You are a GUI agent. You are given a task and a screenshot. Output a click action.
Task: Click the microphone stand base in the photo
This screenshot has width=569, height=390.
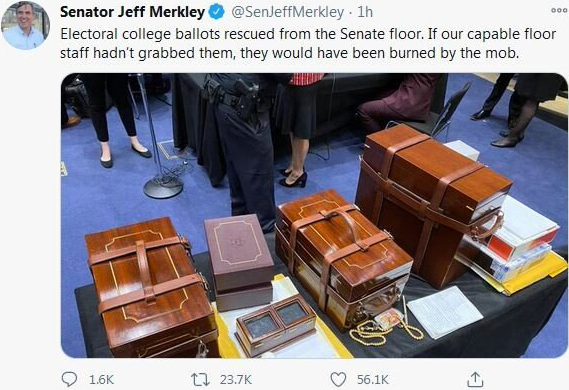pyautogui.click(x=163, y=186)
